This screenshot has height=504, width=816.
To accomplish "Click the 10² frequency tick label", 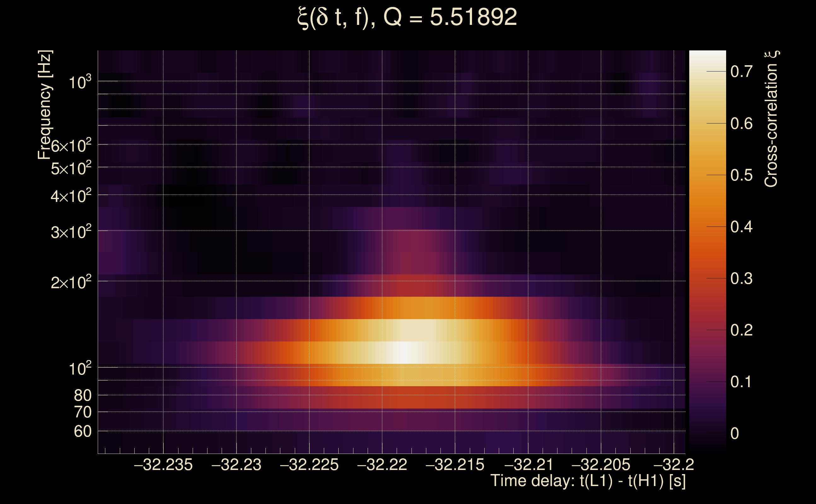I will 79,369.
